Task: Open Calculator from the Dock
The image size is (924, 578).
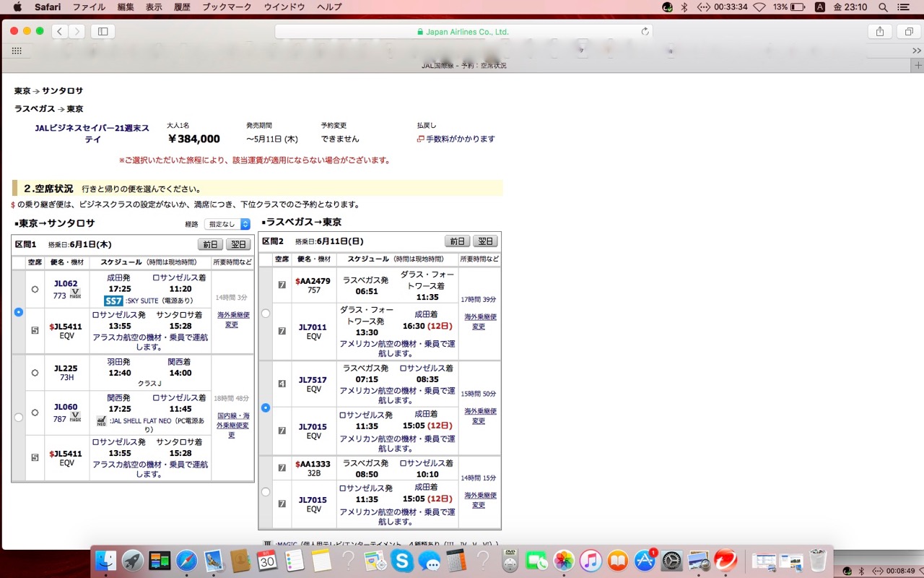Action: coord(456,561)
